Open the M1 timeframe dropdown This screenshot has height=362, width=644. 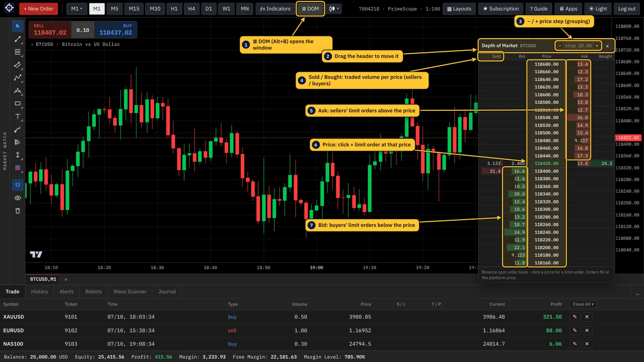click(77, 9)
